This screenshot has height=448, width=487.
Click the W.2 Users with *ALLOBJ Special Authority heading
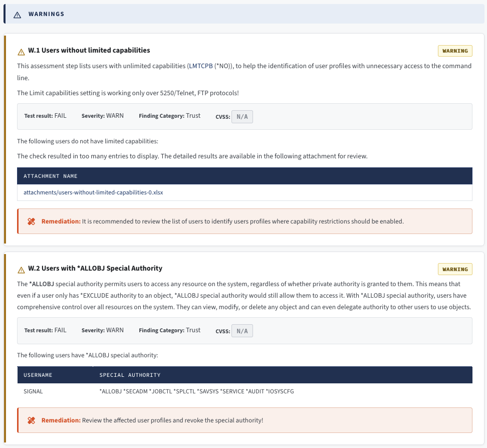95,269
